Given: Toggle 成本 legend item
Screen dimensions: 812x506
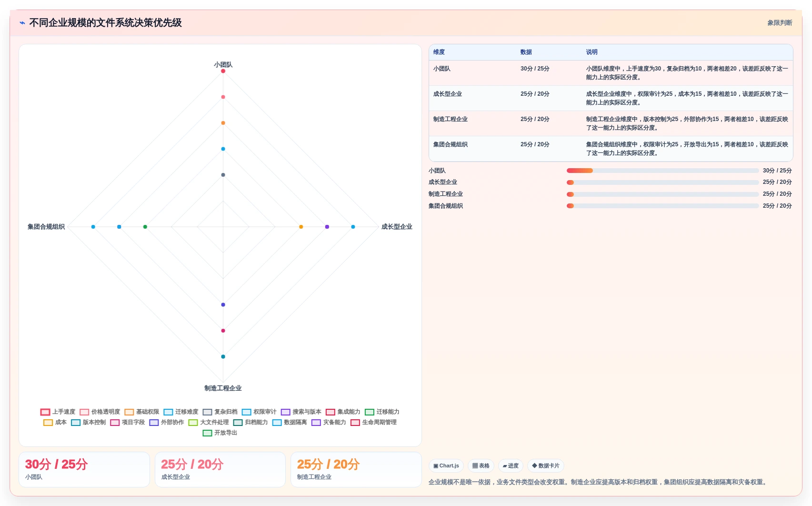Looking at the screenshot, I should (55, 422).
